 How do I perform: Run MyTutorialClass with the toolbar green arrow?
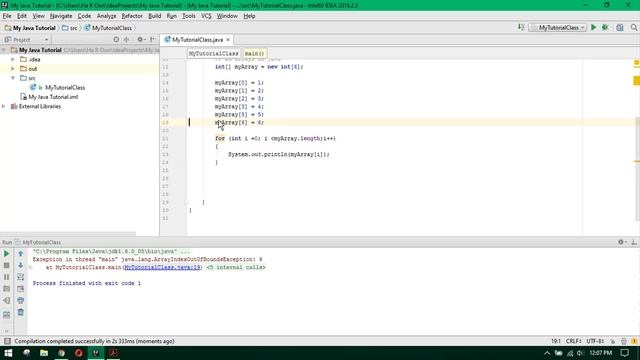tap(593, 27)
